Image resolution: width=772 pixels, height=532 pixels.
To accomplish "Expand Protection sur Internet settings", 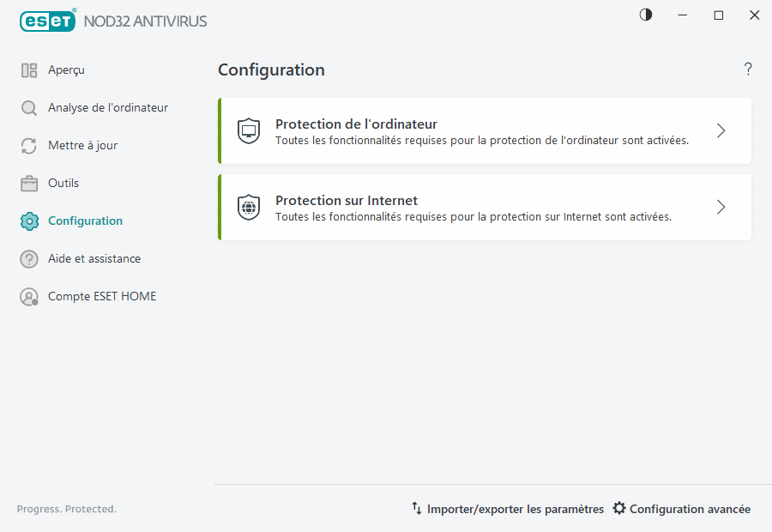I will coord(721,207).
